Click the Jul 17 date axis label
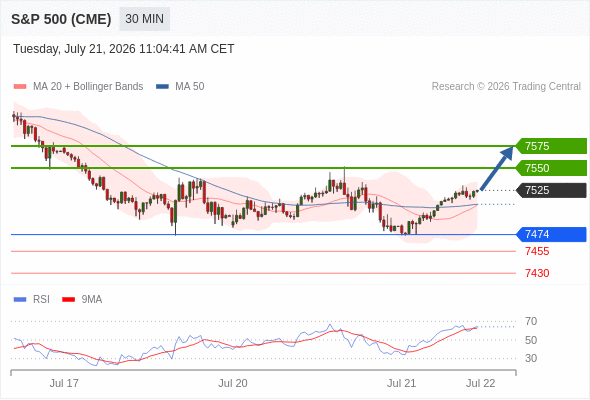Viewport: 590px width, 400px height. tap(64, 383)
